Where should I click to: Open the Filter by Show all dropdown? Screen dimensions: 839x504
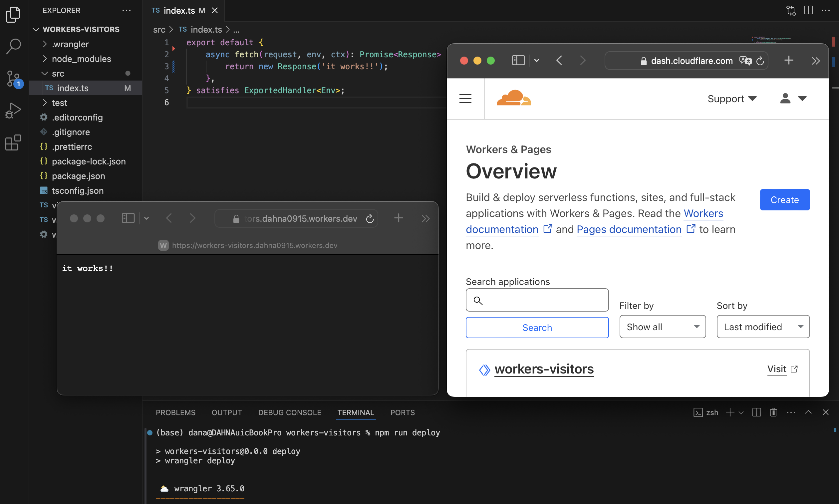[x=662, y=327]
